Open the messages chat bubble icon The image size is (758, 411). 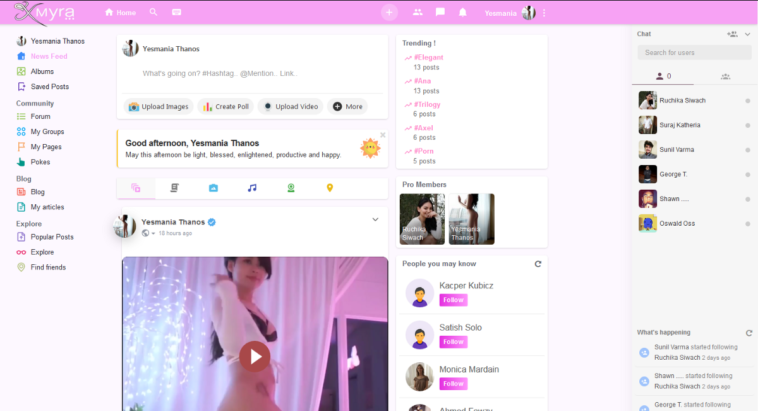click(x=440, y=12)
